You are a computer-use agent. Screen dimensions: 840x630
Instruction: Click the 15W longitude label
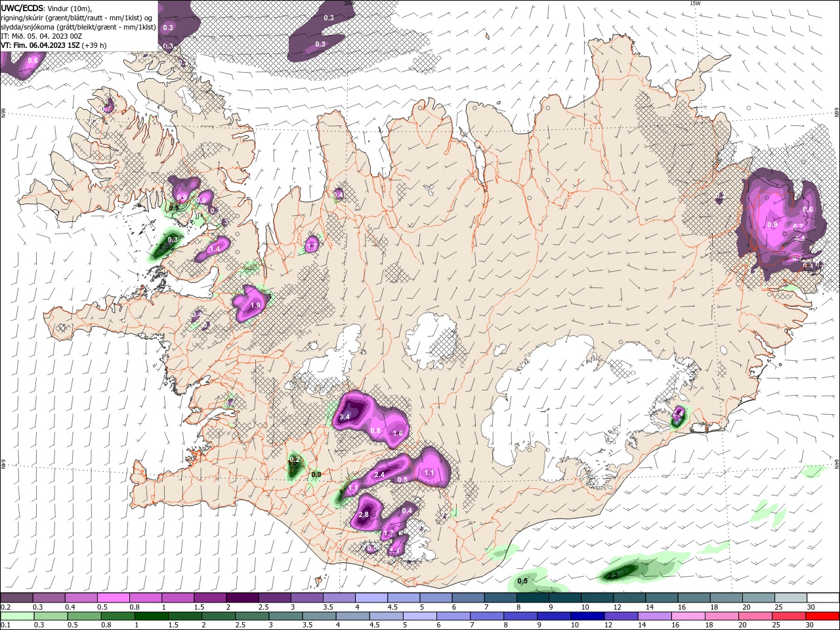tap(695, 3)
